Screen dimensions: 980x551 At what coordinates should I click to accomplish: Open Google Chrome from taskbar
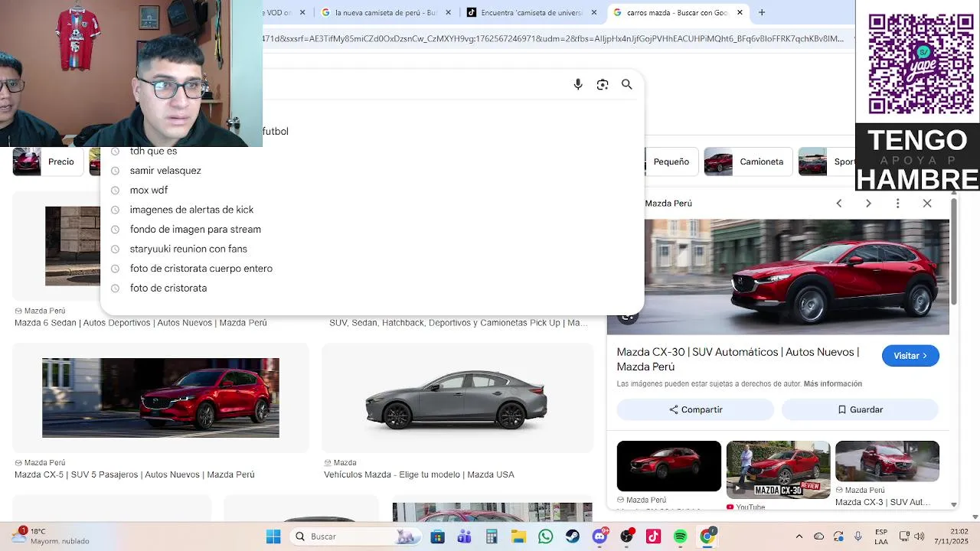(x=707, y=536)
